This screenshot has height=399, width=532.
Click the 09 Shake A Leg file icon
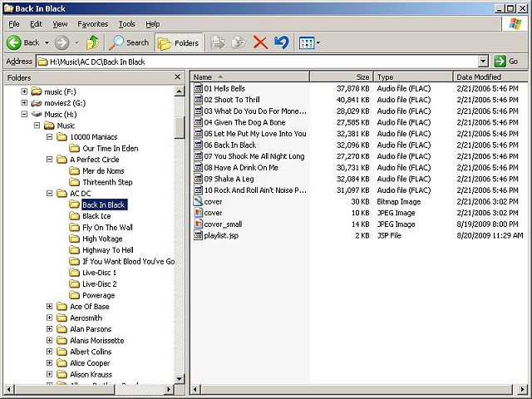click(198, 179)
